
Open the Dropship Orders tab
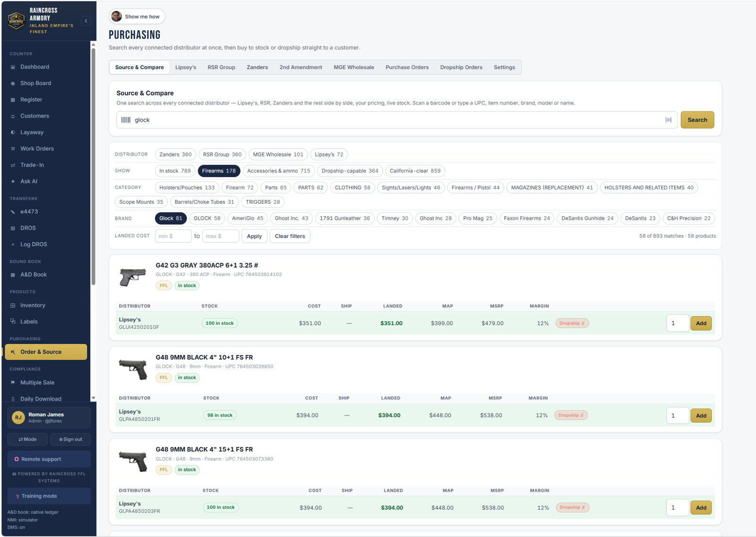point(461,67)
